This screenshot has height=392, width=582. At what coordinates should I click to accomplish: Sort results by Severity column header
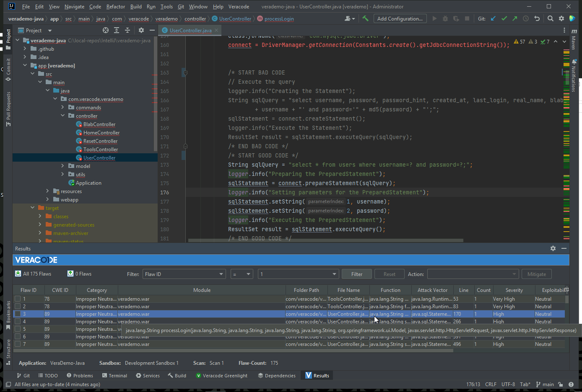point(514,290)
